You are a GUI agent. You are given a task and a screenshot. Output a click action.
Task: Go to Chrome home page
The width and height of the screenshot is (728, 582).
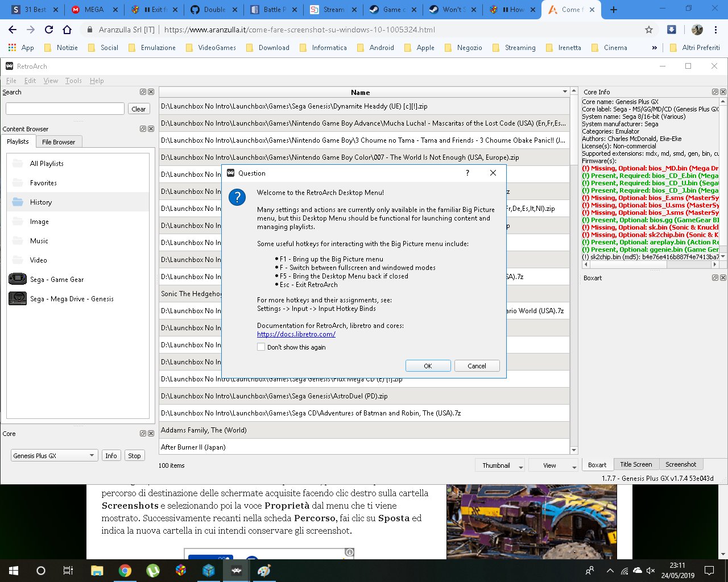click(67, 30)
